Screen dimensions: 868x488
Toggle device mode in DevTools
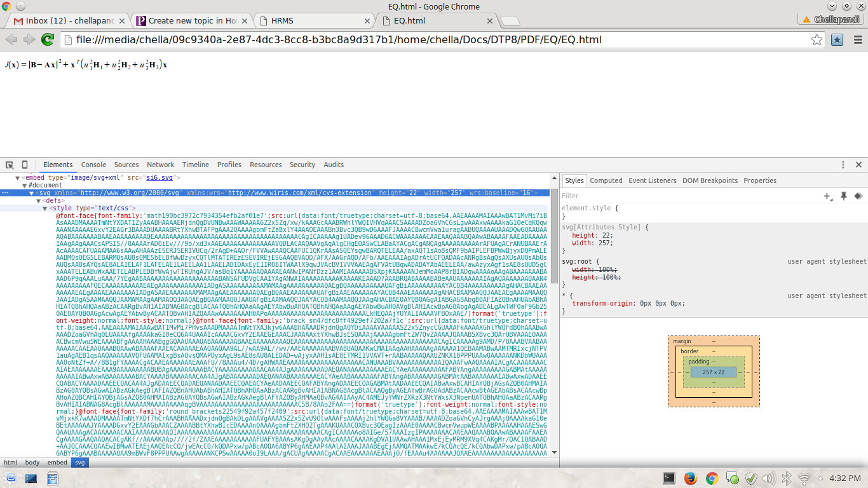coord(25,165)
